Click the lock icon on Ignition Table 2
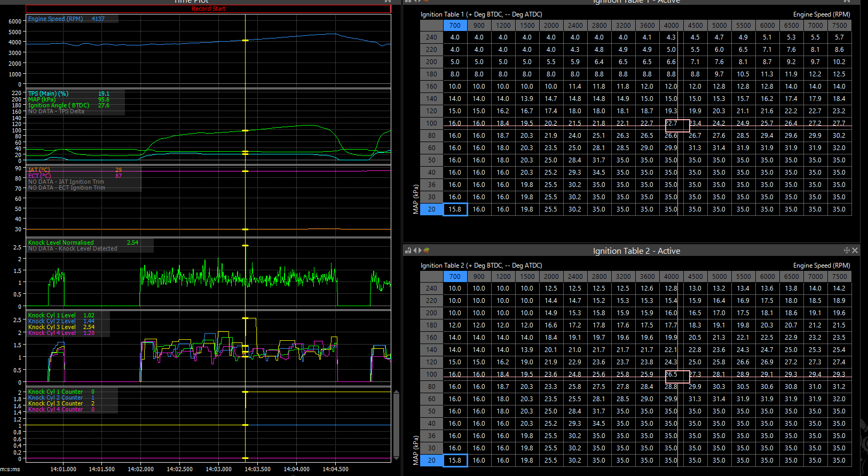This screenshot has width=868, height=476. (x=408, y=251)
